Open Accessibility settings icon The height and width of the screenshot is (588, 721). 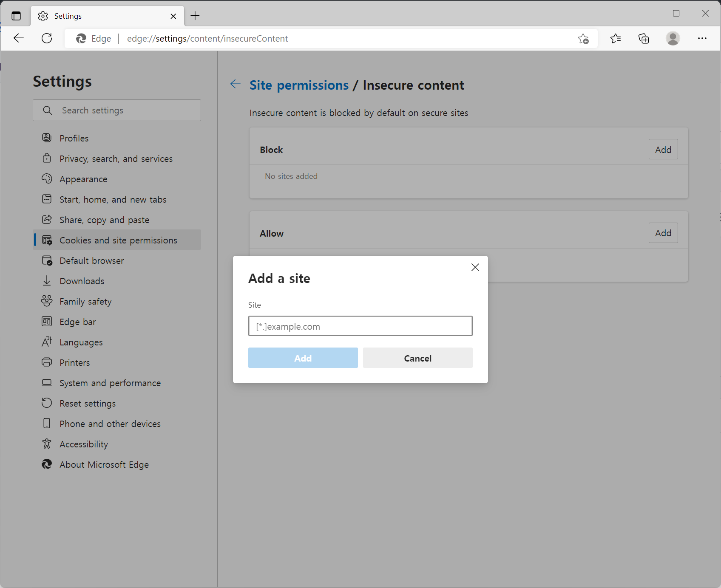coord(47,444)
